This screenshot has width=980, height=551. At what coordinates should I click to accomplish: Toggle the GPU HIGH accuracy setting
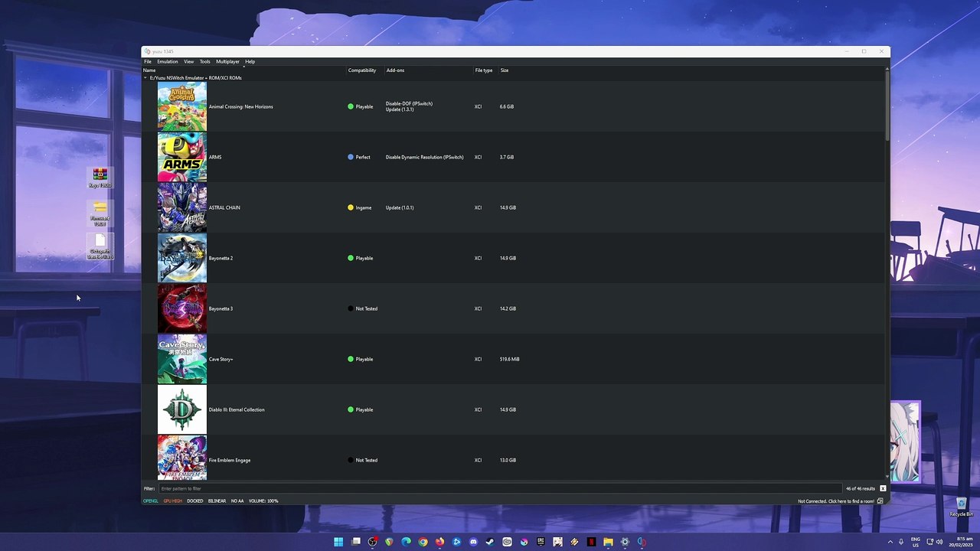(172, 501)
